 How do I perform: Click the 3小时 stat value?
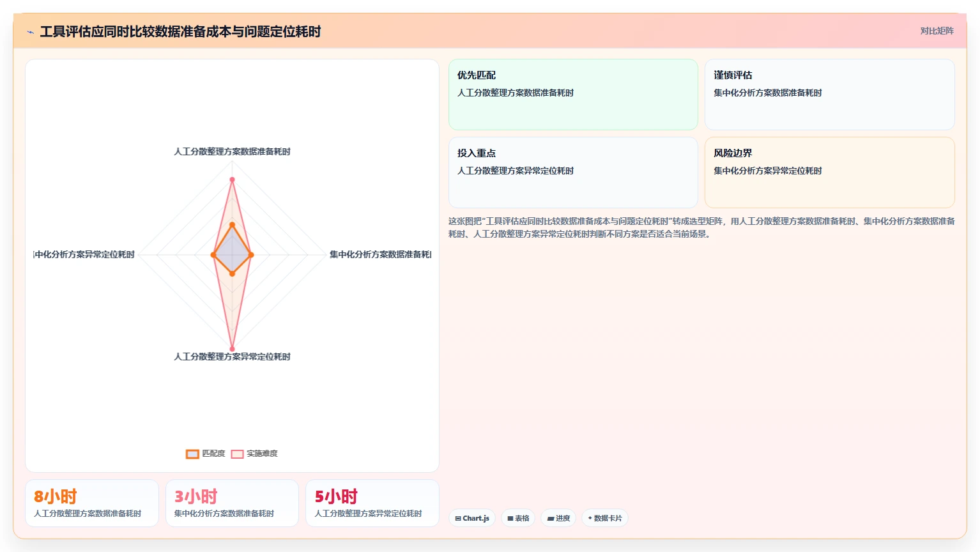196,496
